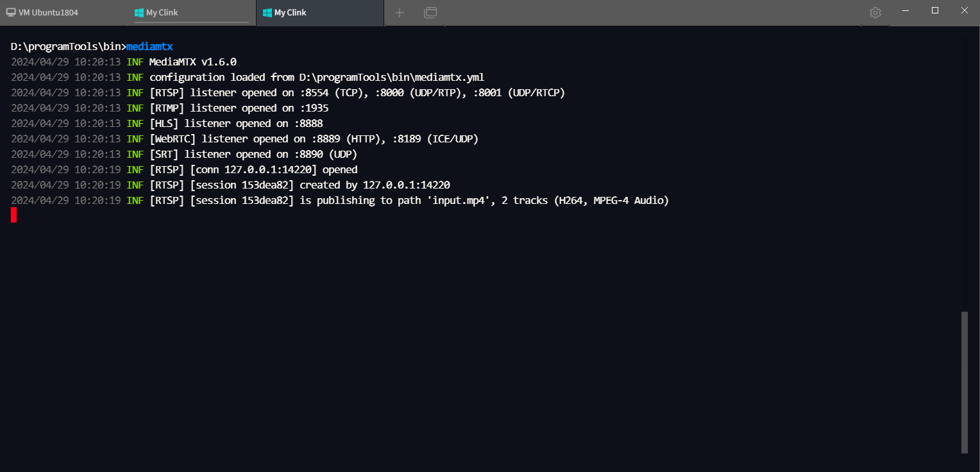Image resolution: width=980 pixels, height=472 pixels.
Task: Click ':8001 (UDP/RTCP)' text
Action: click(x=520, y=93)
